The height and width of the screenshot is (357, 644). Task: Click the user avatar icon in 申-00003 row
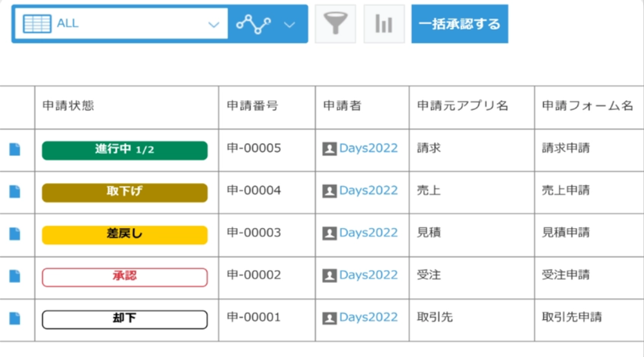[x=329, y=233]
